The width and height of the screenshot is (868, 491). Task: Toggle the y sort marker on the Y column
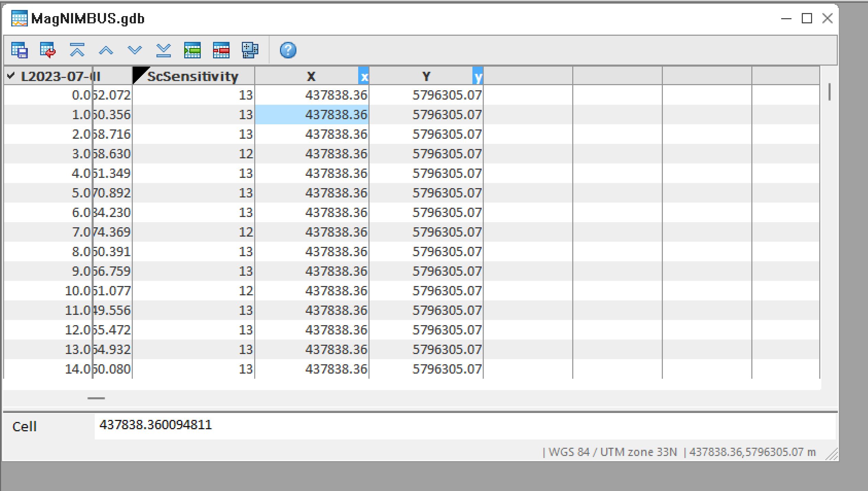tap(478, 77)
